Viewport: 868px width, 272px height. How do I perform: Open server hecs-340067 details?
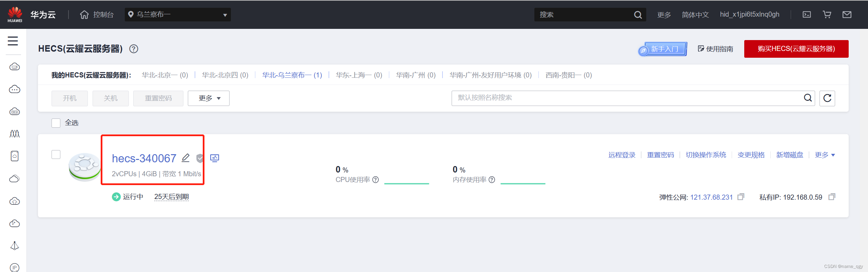tap(144, 159)
